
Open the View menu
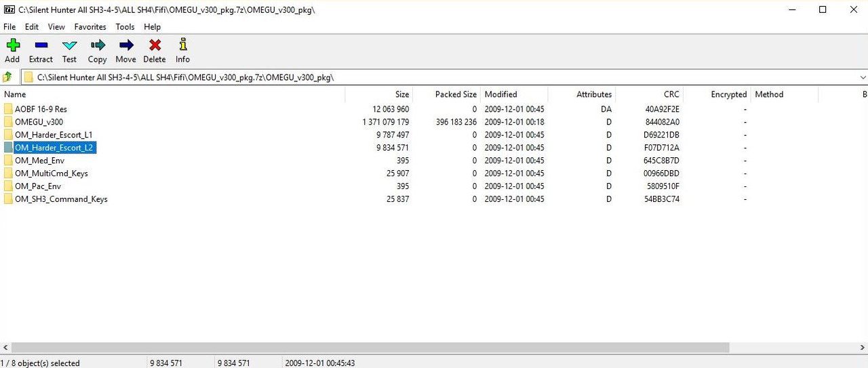point(57,27)
